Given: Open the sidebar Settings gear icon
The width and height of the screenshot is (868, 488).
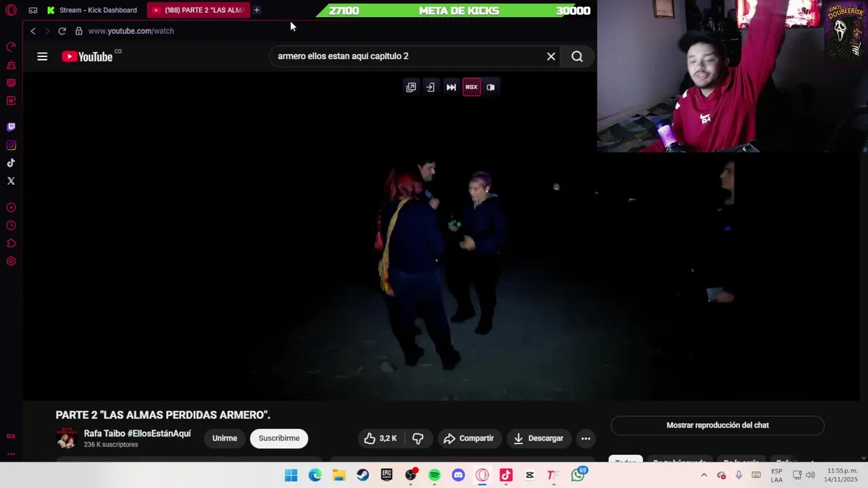Looking at the screenshot, I should pyautogui.click(x=11, y=262).
